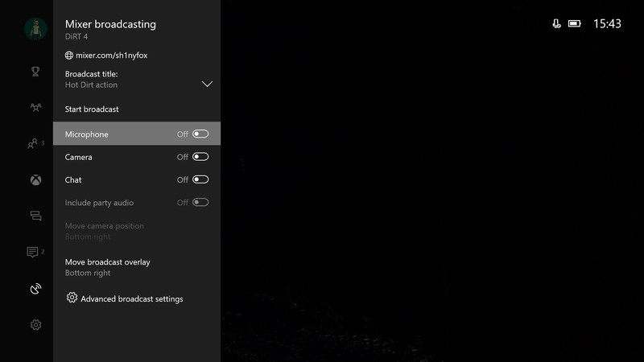Open the Achievements trophy tab
The image size is (644, 362).
35,72
